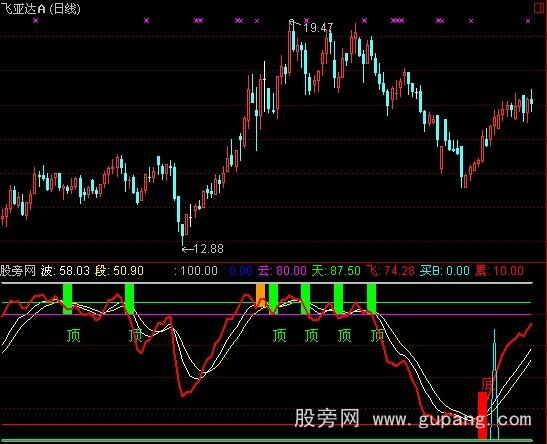547x444 pixels.
Task: Click the leftmost green 顶 signal bar
Action: (67, 299)
